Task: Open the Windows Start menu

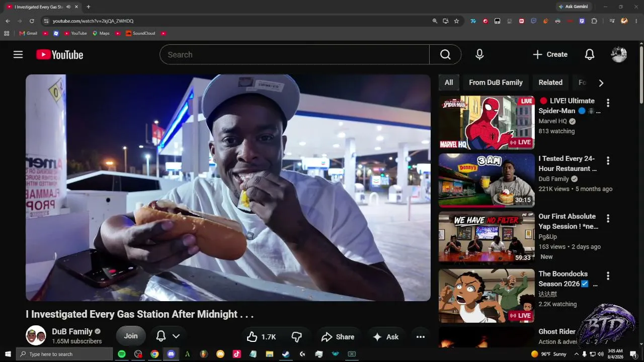Action: (8, 354)
